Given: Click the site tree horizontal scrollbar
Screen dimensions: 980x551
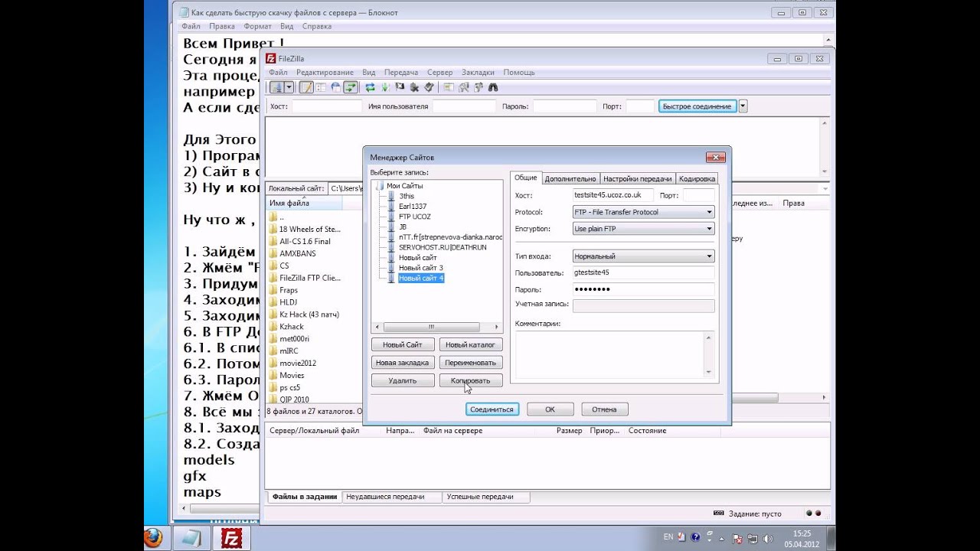Looking at the screenshot, I should tap(436, 327).
